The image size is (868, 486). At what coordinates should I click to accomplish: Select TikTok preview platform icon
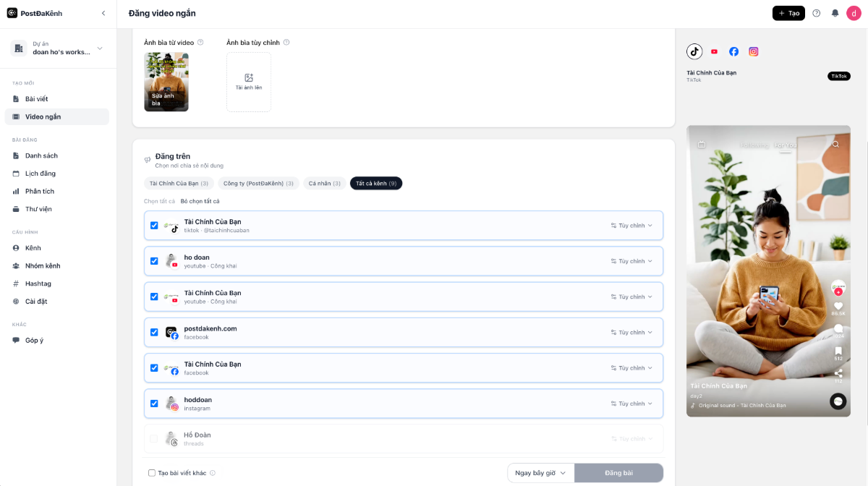pos(694,51)
